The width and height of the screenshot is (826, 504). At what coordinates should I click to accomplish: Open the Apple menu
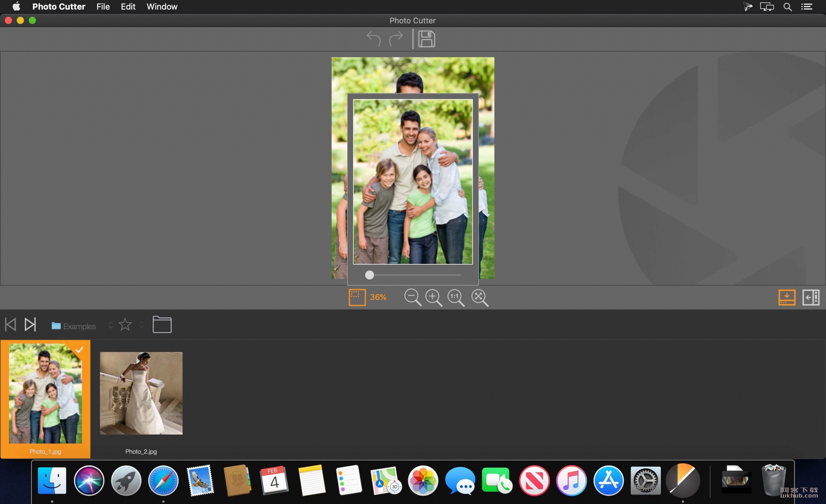pyautogui.click(x=16, y=6)
